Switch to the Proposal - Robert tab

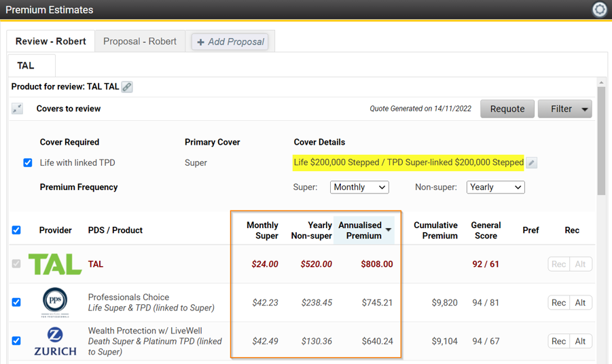click(x=140, y=41)
